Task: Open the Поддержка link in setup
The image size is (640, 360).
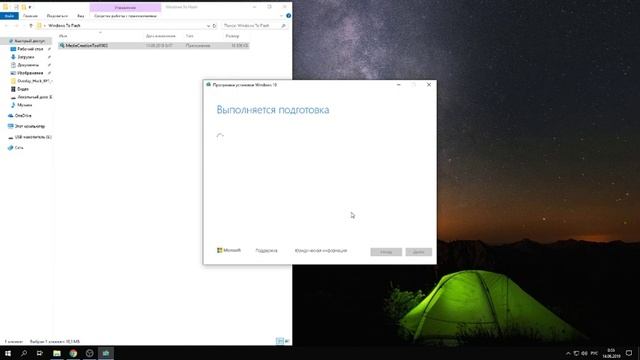Action: pyautogui.click(x=266, y=251)
